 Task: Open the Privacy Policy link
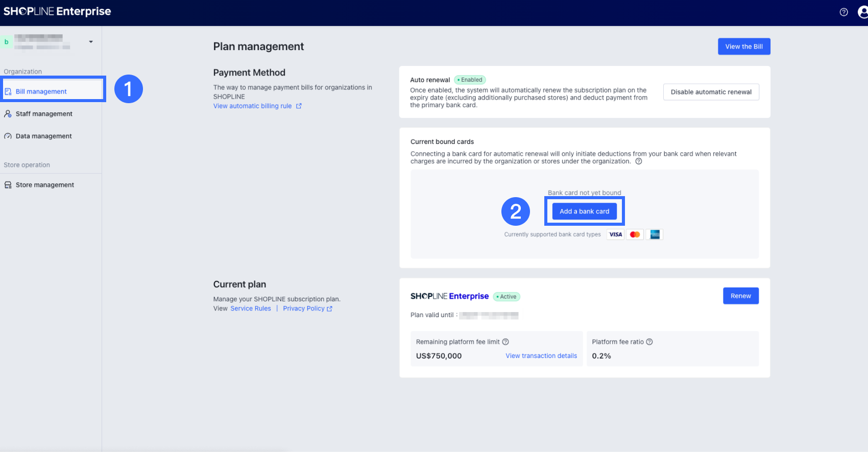[x=304, y=308]
